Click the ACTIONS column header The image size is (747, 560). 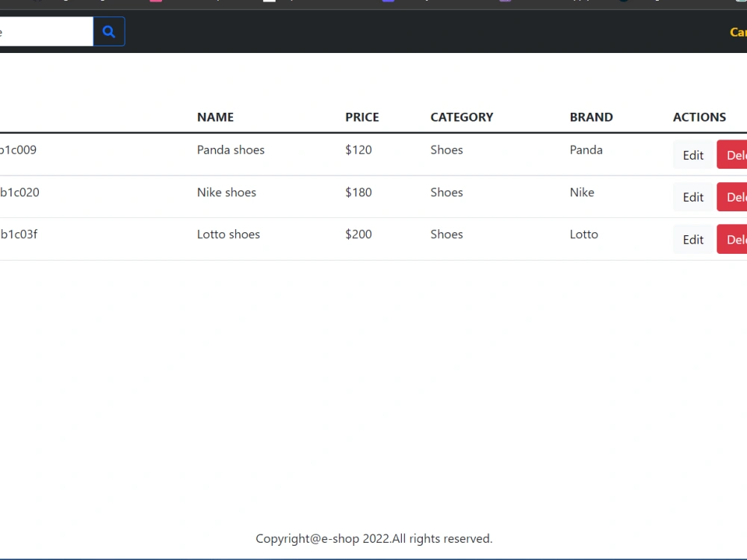(x=699, y=117)
